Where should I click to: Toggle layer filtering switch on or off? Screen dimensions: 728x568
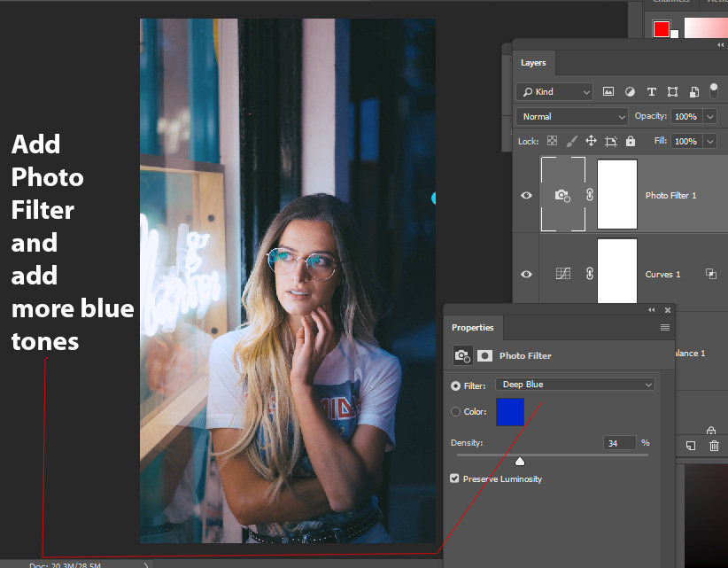click(x=714, y=90)
